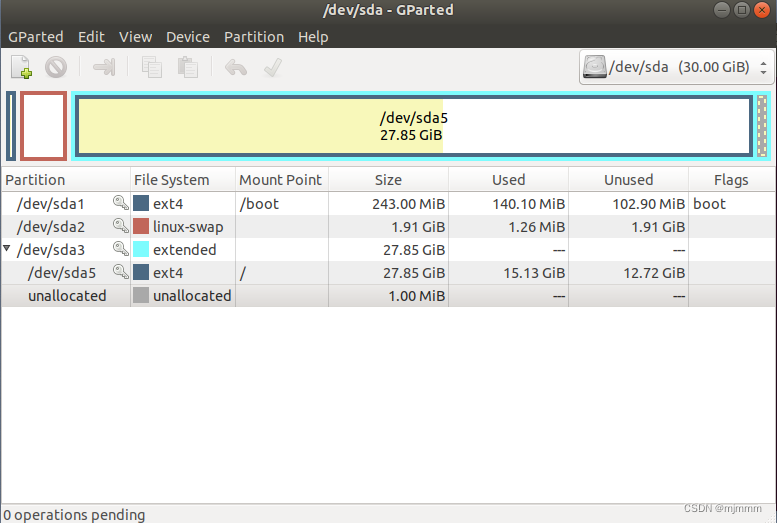
Task: Open the View menu
Action: pos(135,37)
